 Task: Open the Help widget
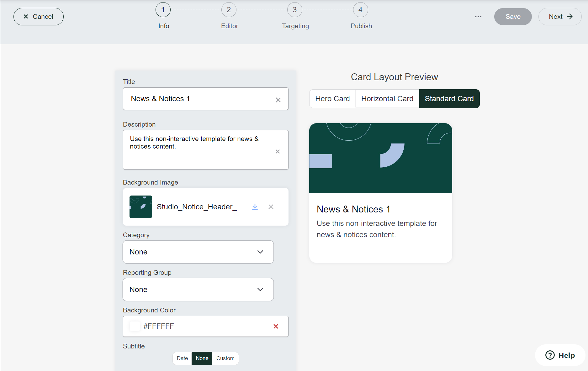(560, 355)
